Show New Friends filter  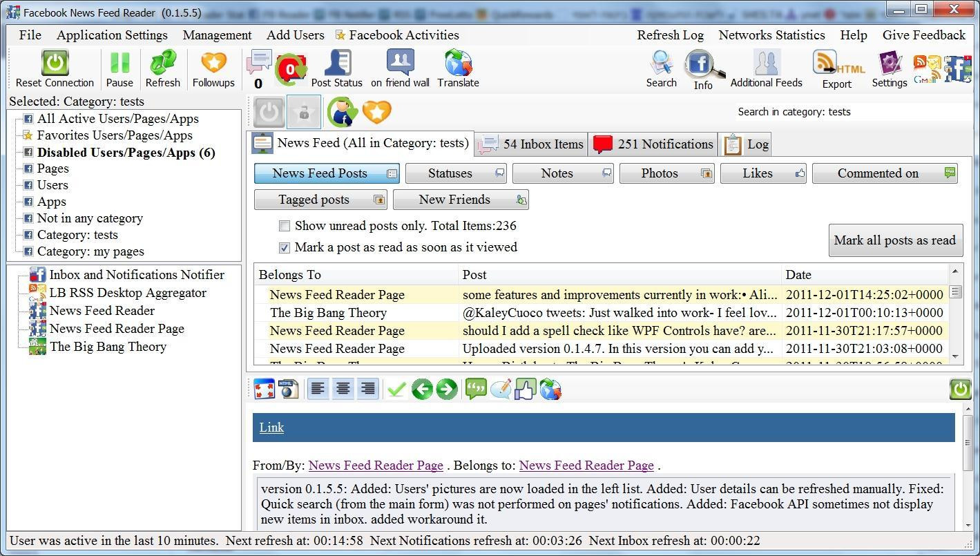(x=461, y=200)
